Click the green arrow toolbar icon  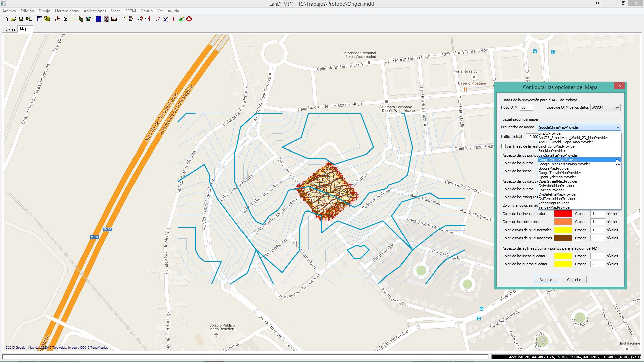click(181, 19)
